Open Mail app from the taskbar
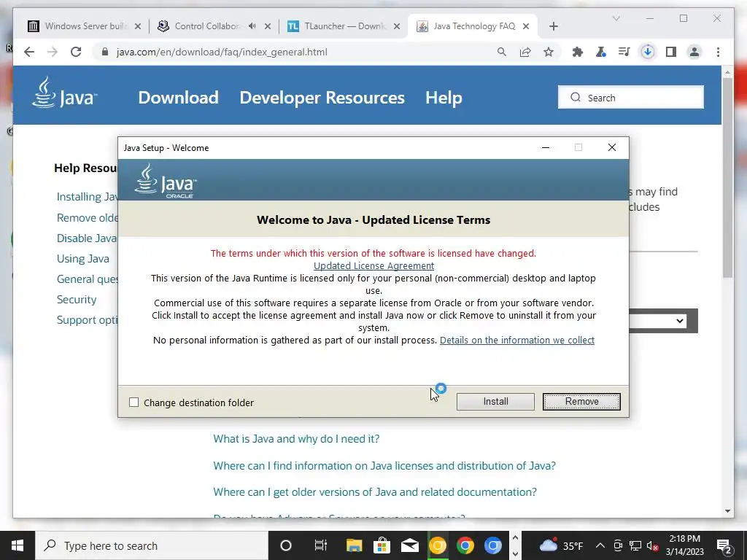Screen dimensions: 747x560 [410, 545]
